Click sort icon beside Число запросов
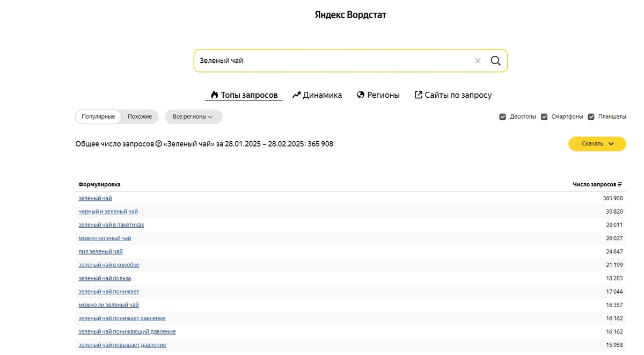The image size is (644, 355). tap(620, 184)
